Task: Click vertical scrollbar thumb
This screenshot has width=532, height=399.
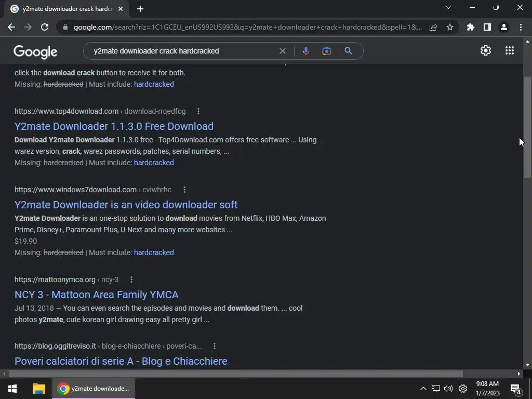Action: click(x=527, y=127)
